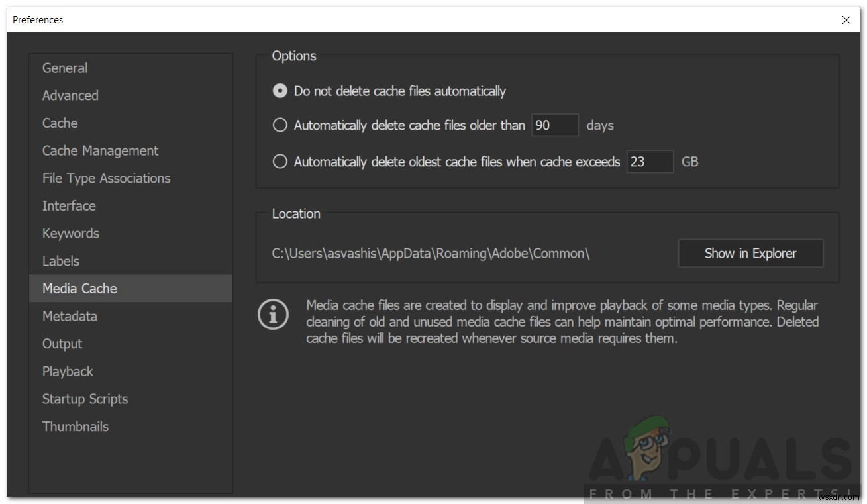Click the Show in Explorer button
867x504 pixels.
[750, 253]
